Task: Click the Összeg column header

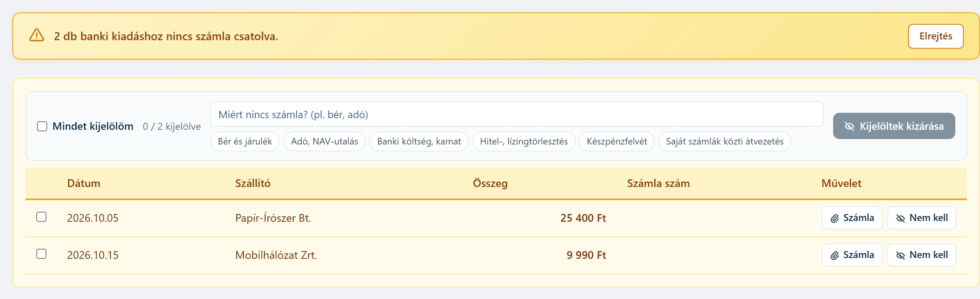Action: point(490,183)
